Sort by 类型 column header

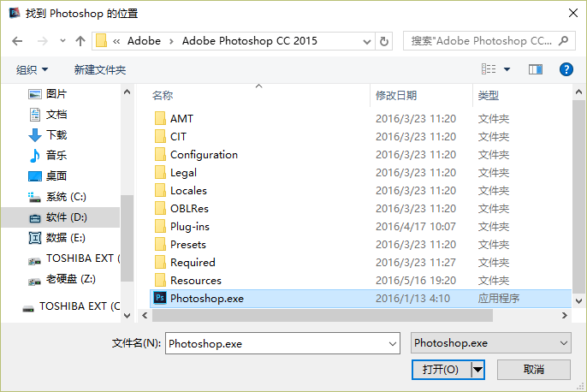(x=488, y=96)
